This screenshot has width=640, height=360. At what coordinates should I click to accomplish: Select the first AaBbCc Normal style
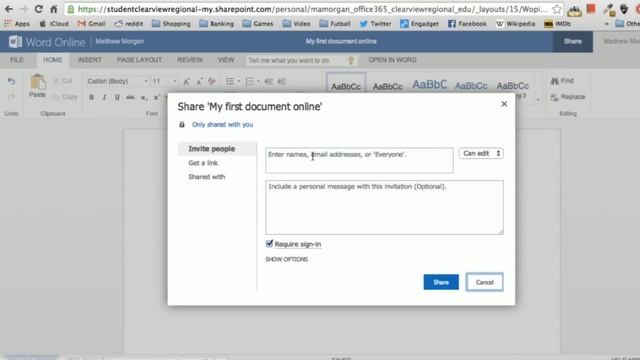pyautogui.click(x=346, y=87)
